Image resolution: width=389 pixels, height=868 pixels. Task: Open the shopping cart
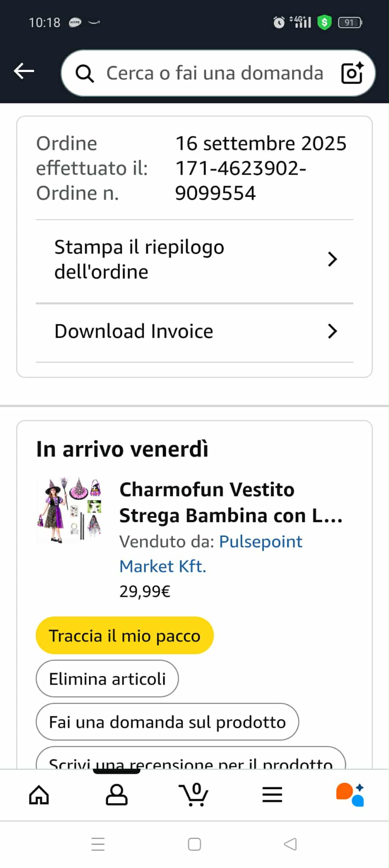pyautogui.click(x=194, y=795)
